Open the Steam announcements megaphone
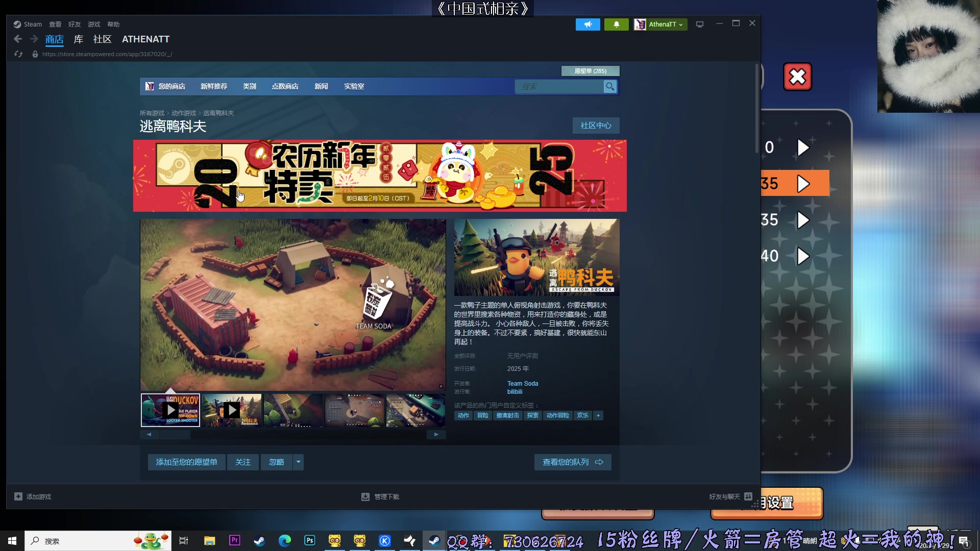Image resolution: width=980 pixels, height=551 pixels. [x=588, y=24]
